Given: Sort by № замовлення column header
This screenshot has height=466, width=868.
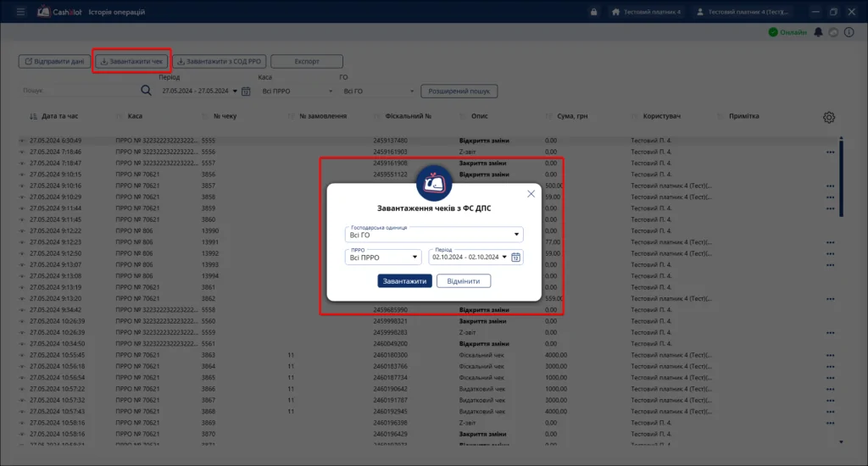Looking at the screenshot, I should click(x=323, y=116).
